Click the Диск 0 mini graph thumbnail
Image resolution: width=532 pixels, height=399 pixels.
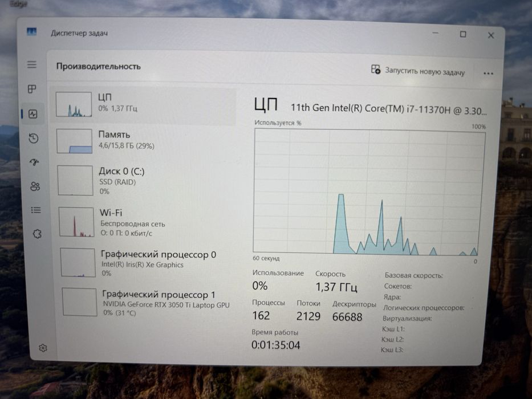pos(75,181)
